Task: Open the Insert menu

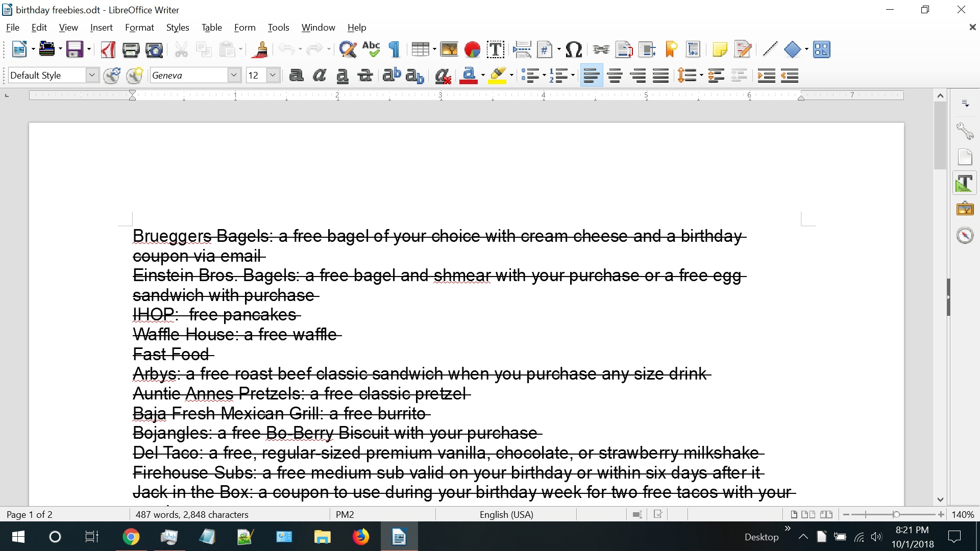Action: [x=101, y=28]
